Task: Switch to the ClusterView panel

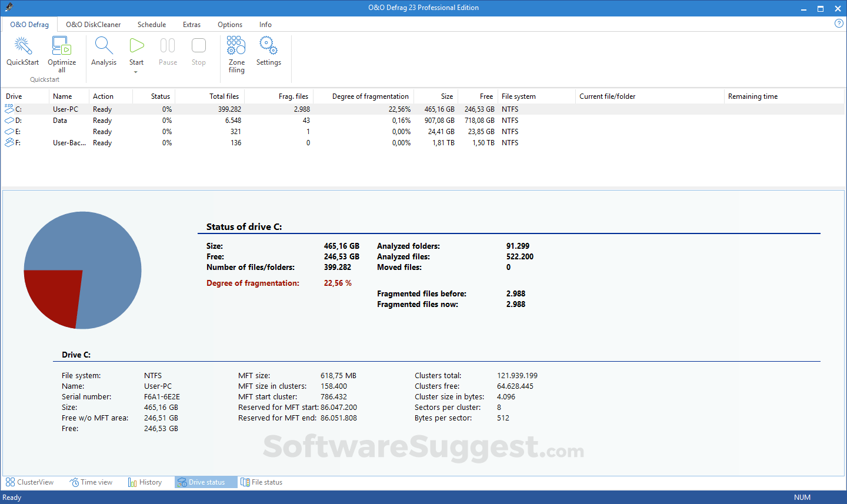Action: (29, 482)
